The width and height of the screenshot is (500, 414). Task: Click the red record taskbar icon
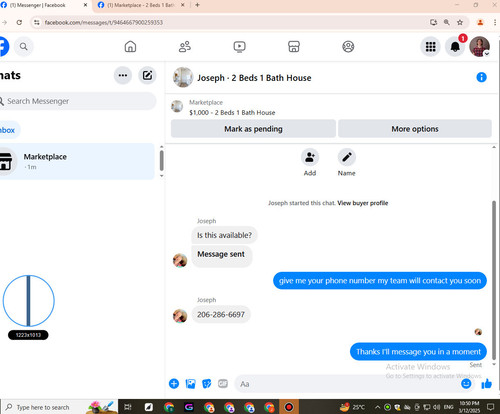[289, 407]
